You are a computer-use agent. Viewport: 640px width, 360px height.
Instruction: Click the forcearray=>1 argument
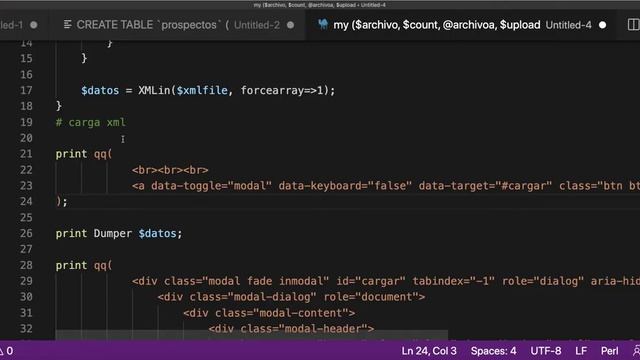tap(282, 90)
